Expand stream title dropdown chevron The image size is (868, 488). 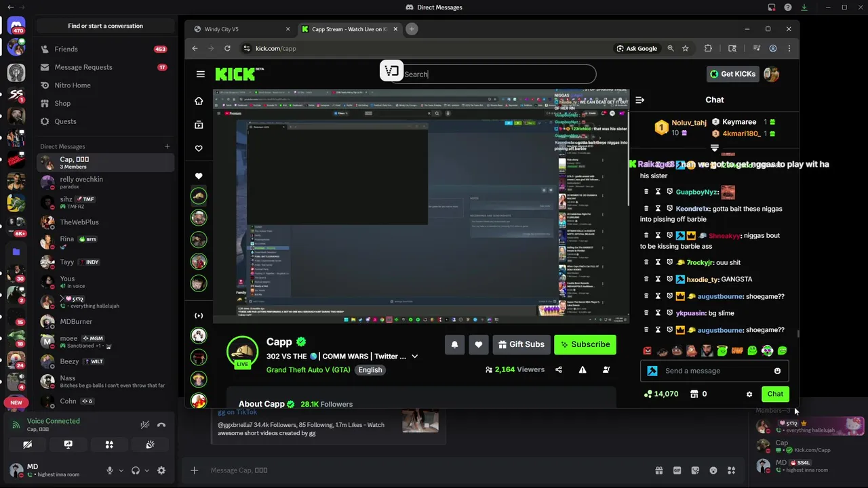tap(415, 357)
